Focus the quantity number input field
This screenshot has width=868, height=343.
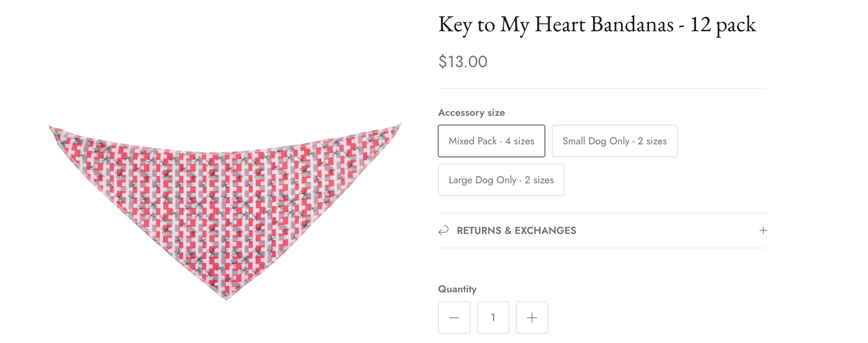click(493, 317)
